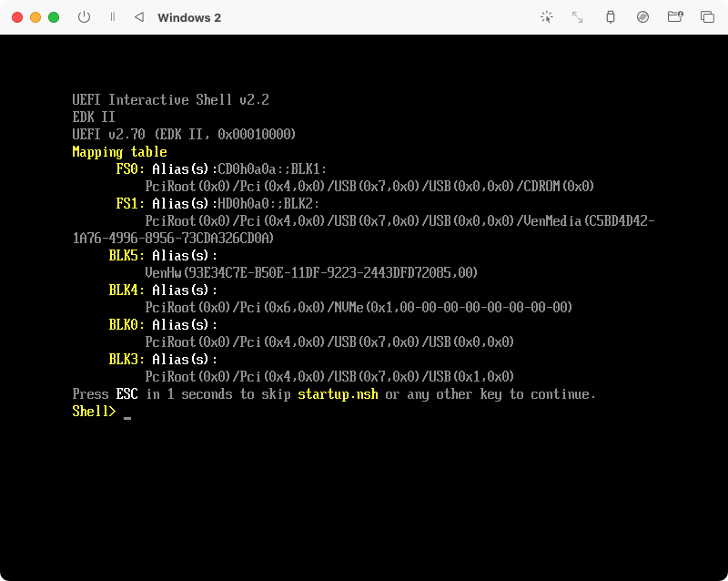The width and height of the screenshot is (728, 581).
Task: Click the startup.nsh filename text
Action: pos(338,393)
